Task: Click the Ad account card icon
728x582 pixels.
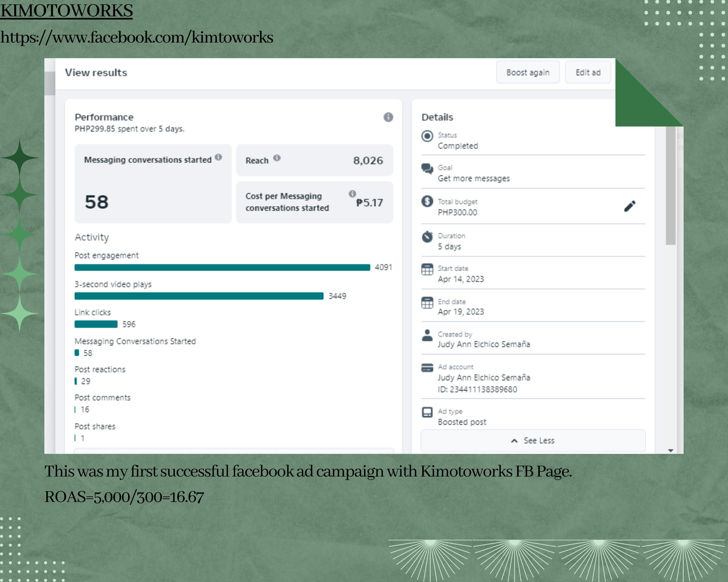Action: tap(427, 368)
